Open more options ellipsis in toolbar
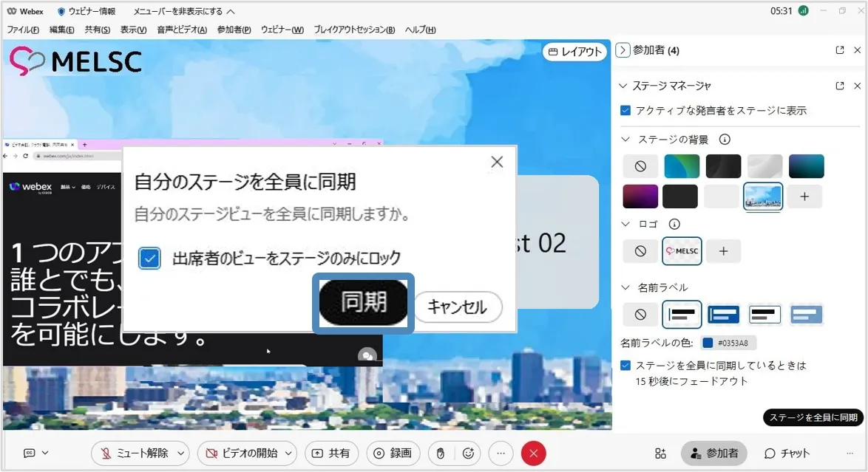Viewport: 868px width, 472px height. coord(501,454)
